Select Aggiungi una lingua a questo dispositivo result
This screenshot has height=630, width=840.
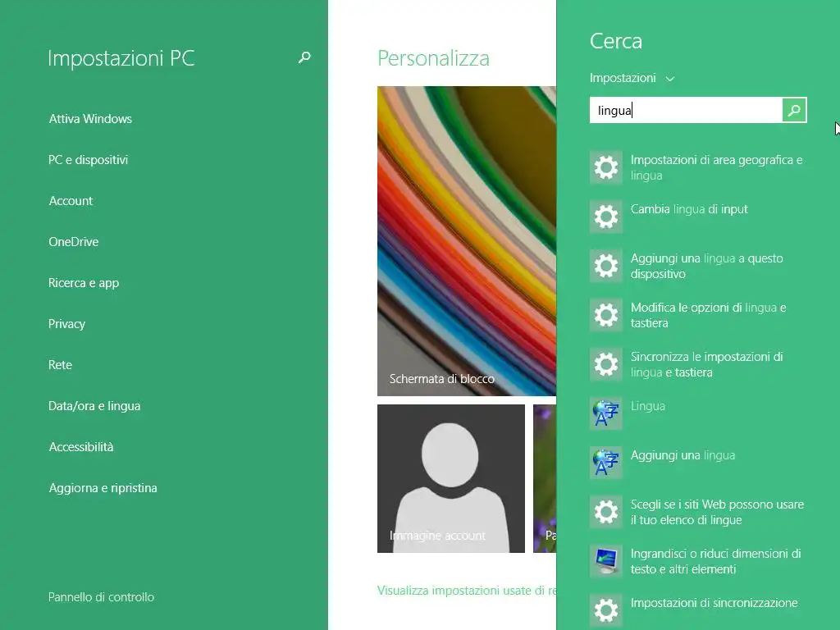(699, 267)
